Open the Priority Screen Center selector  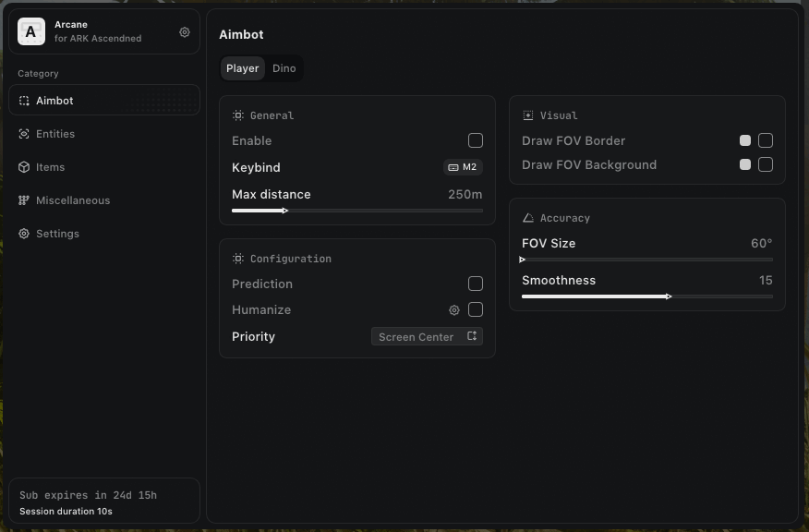pyautogui.click(x=427, y=336)
